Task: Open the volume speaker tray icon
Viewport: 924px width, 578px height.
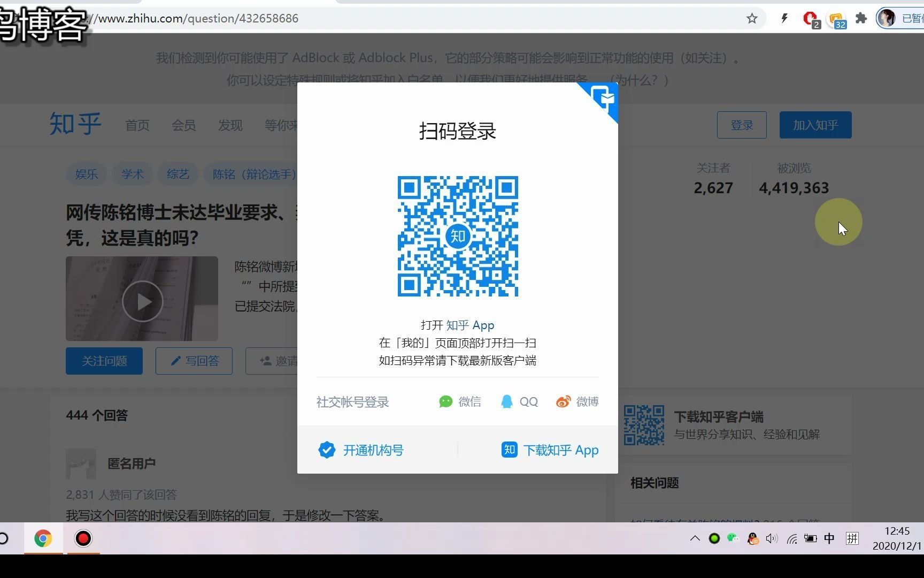Action: point(772,538)
